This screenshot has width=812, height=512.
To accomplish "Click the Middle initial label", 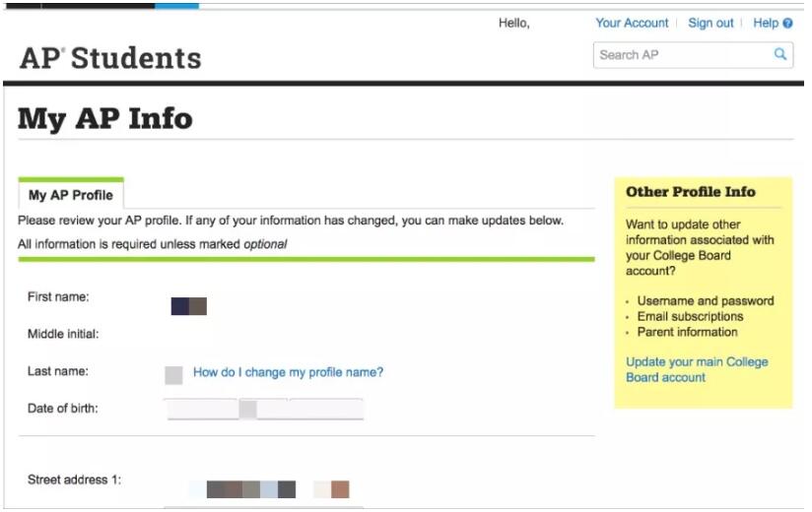I will pos(63,334).
